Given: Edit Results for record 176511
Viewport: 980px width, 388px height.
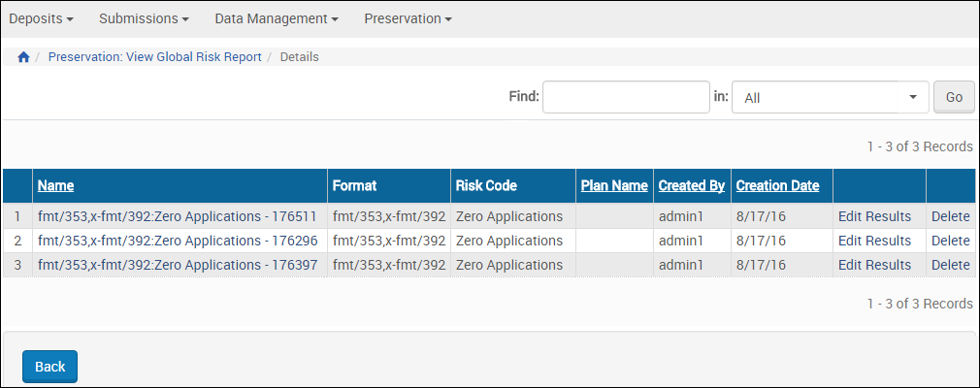Looking at the screenshot, I should 874,216.
